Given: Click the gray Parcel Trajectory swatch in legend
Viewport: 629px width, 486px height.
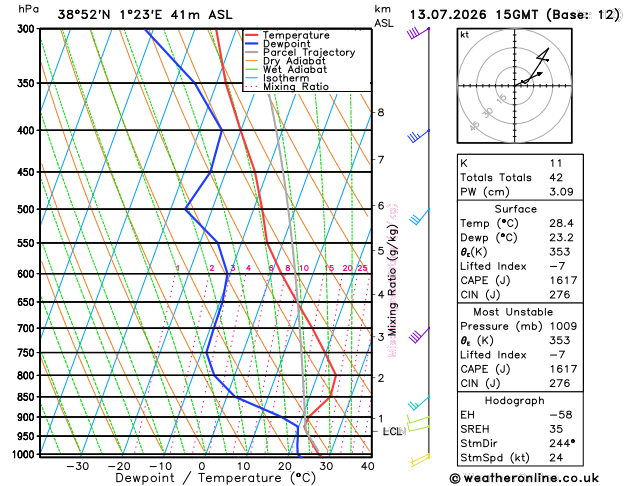Looking at the screenshot, I should [x=252, y=53].
